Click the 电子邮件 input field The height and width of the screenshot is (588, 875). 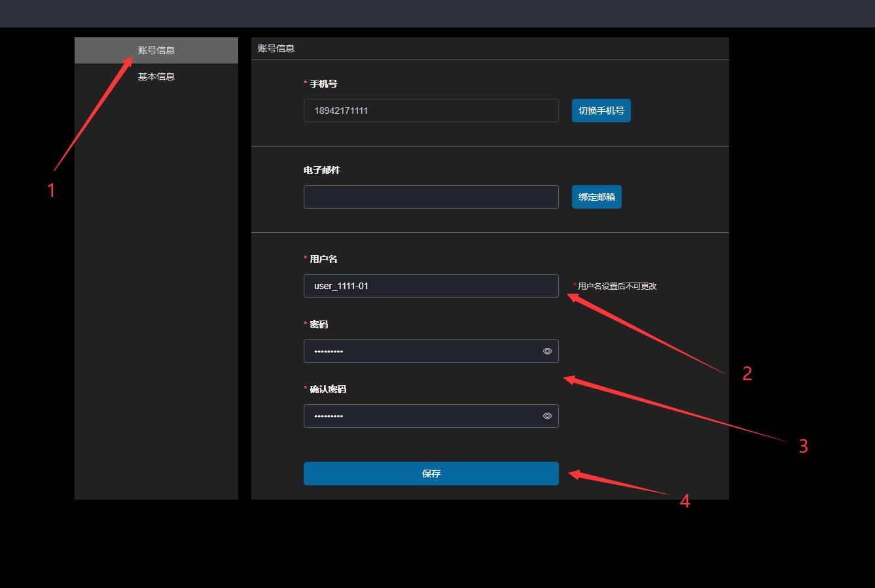(431, 197)
